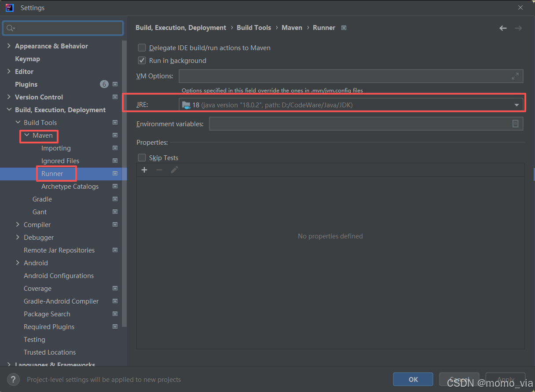The height and width of the screenshot is (392, 535).
Task: Select Android Configurations settings
Action: pos(59,275)
